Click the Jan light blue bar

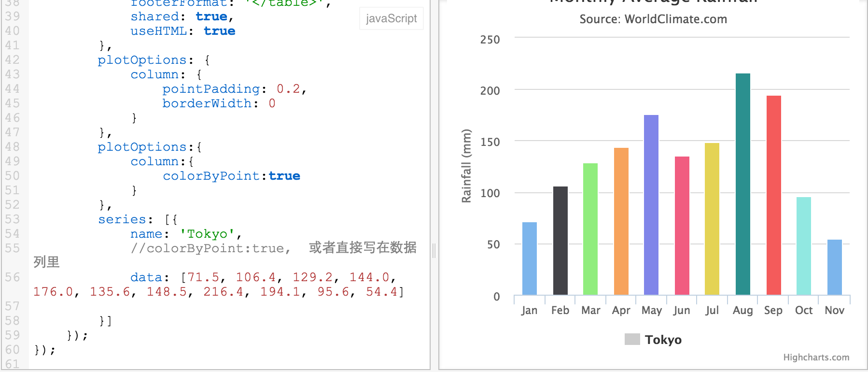(529, 258)
